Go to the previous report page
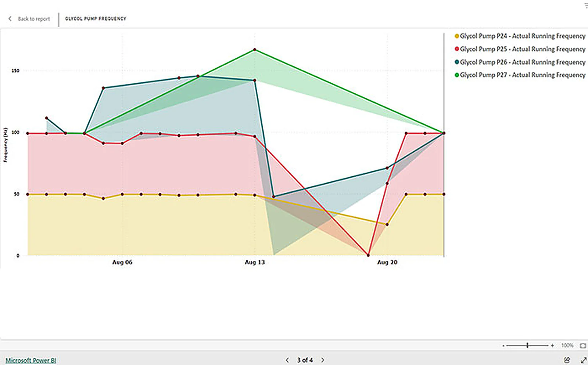This screenshot has height=365, width=588. click(287, 360)
